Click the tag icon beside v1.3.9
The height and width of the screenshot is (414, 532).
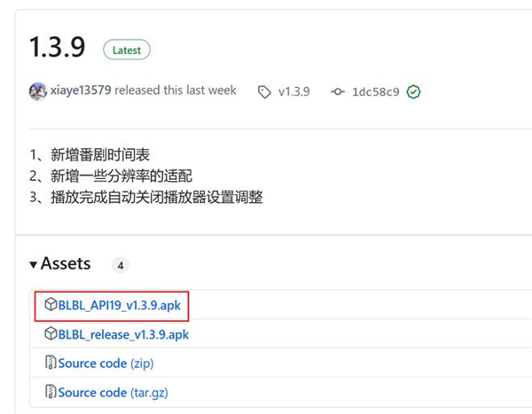264,91
